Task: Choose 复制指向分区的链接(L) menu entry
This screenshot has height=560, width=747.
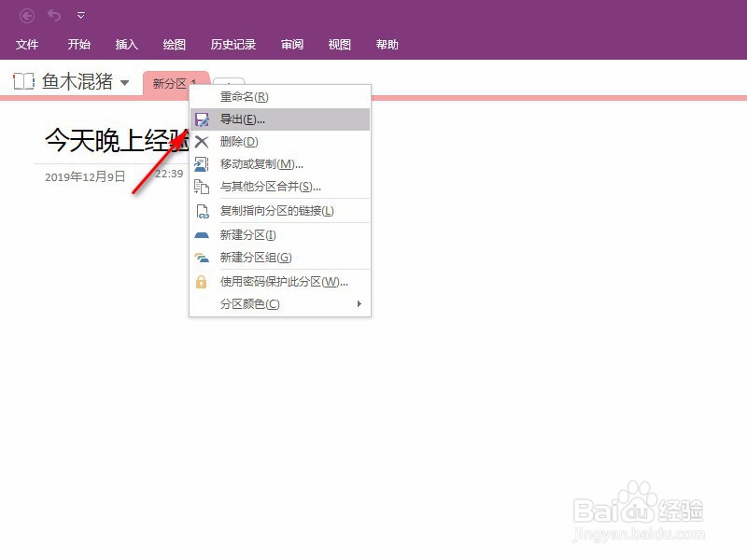Action: (x=280, y=211)
